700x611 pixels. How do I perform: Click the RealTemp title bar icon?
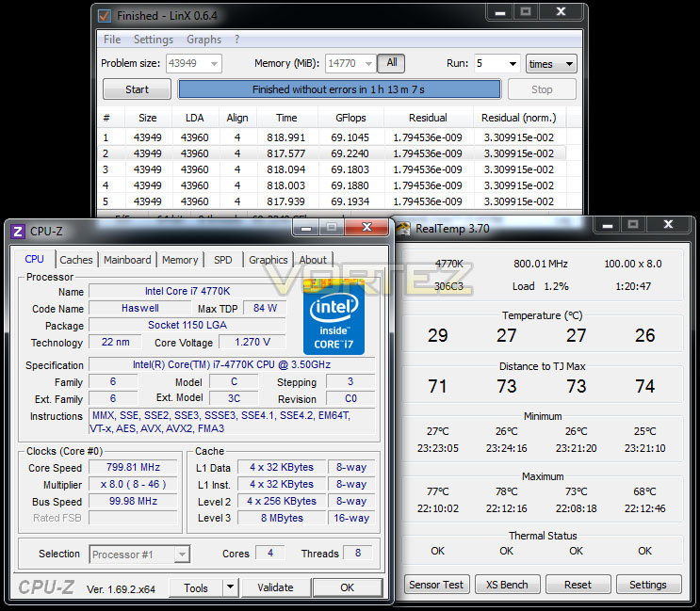point(403,229)
